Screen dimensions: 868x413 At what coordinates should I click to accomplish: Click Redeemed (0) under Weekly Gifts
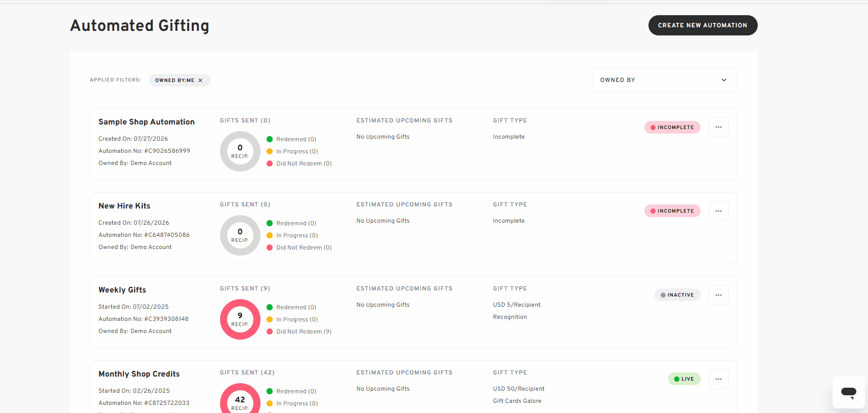(x=291, y=307)
